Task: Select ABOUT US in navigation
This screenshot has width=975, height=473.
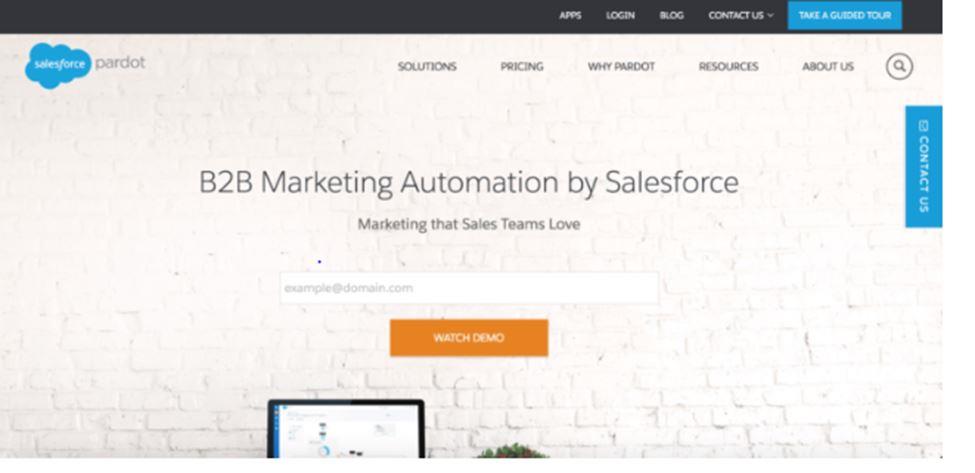Action: (828, 67)
